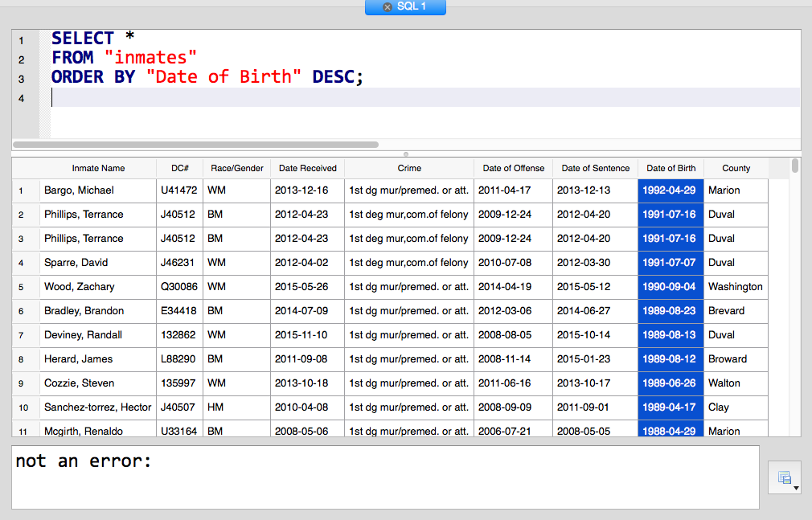Sort by Race/Gender column header

[236, 168]
